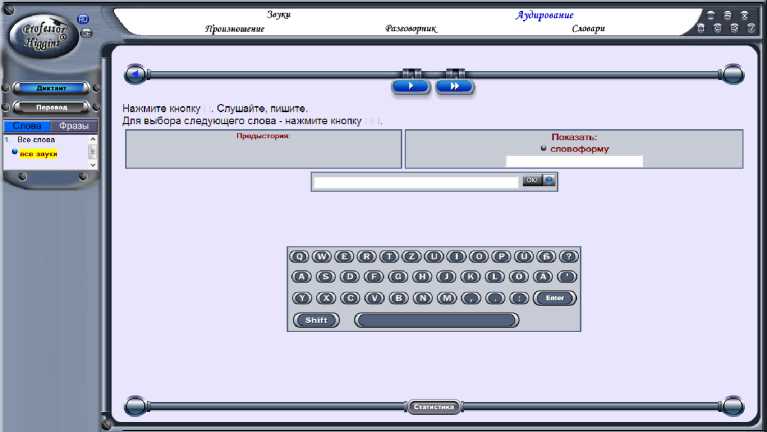This screenshot has height=432, width=767.
Task: Go back using the left arrow knob
Action: (x=135, y=74)
